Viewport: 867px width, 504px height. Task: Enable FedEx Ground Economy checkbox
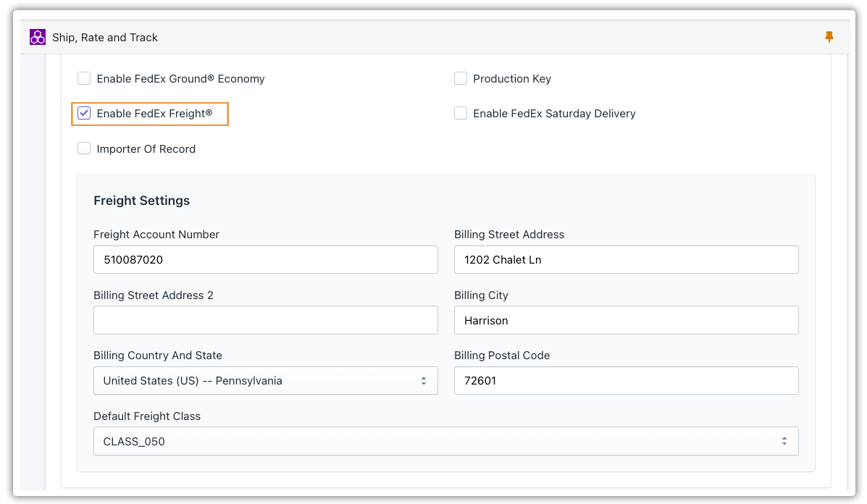point(84,78)
